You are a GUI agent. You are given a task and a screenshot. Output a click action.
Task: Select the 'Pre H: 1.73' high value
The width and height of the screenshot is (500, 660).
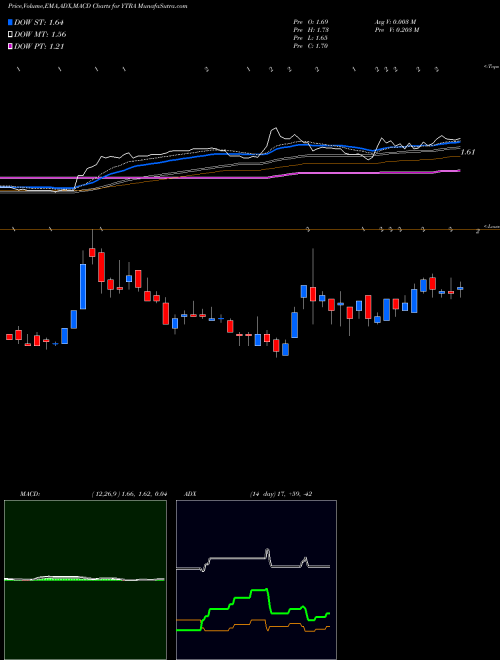click(311, 30)
